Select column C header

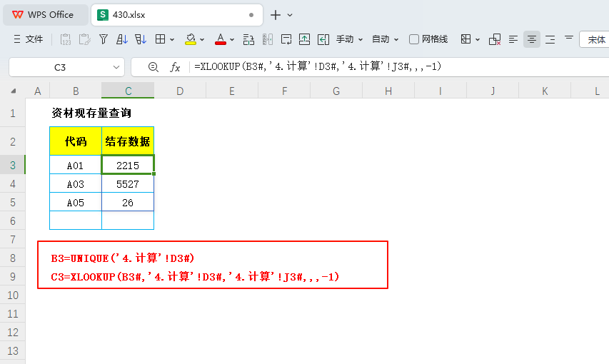(x=128, y=91)
